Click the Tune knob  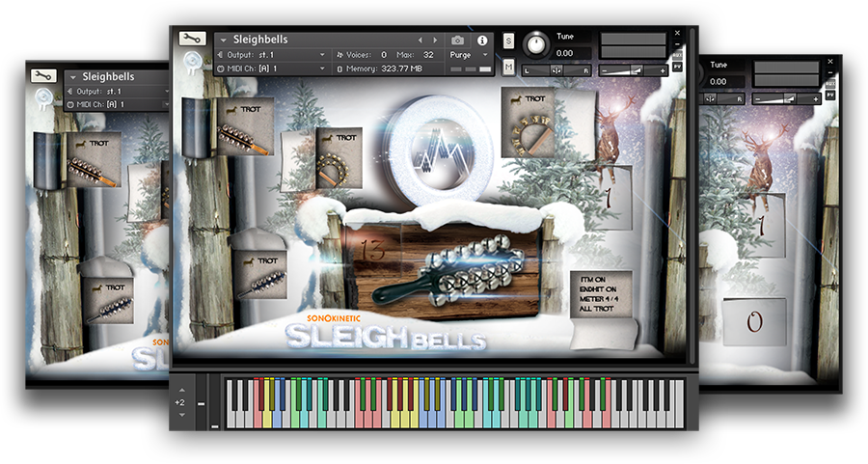coord(533,44)
